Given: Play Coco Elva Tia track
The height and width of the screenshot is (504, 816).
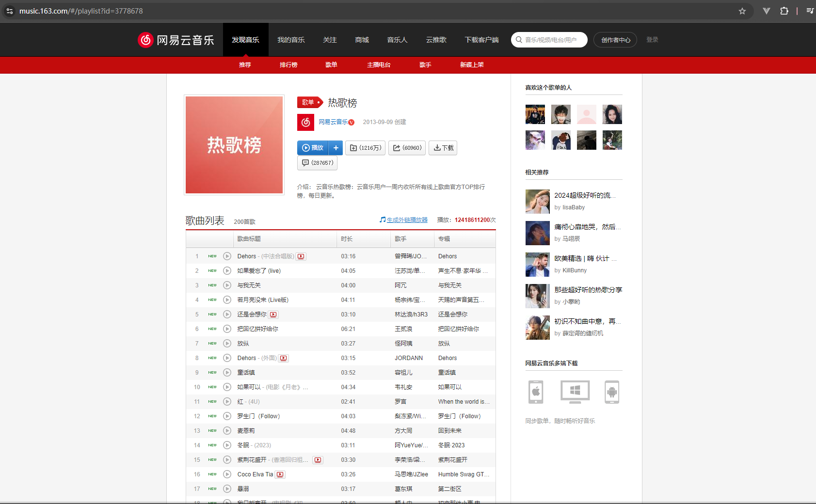Looking at the screenshot, I should 227,474.
